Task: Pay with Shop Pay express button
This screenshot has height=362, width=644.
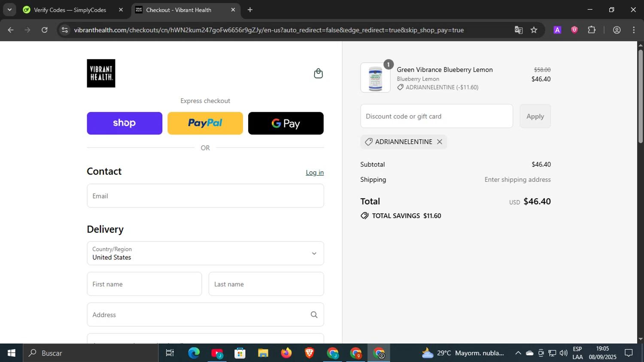Action: point(125,123)
